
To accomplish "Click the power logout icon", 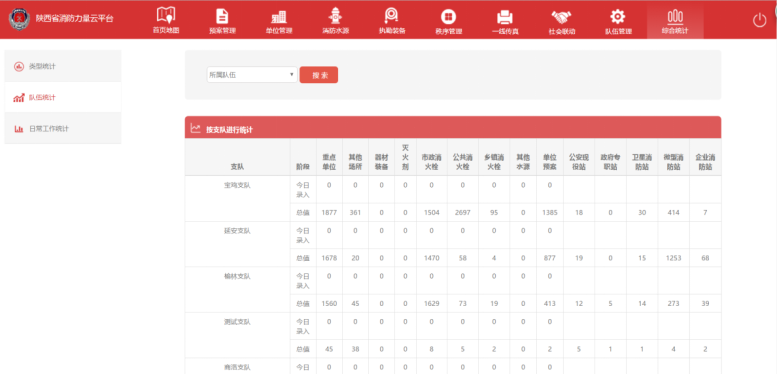I will [759, 20].
